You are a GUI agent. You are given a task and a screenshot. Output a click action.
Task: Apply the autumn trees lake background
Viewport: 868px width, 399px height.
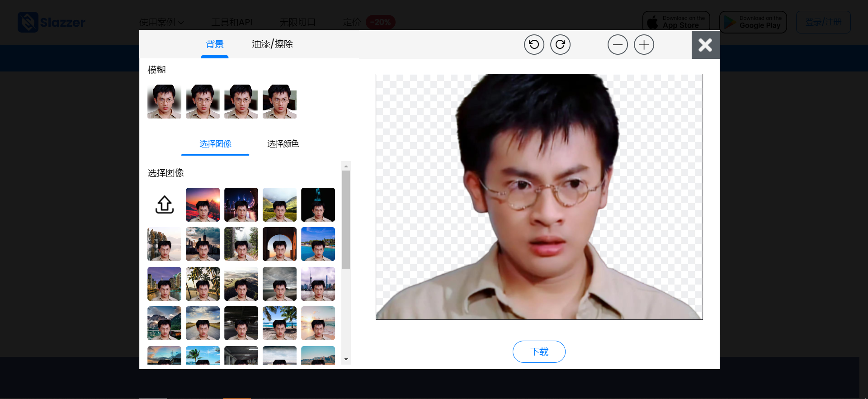click(164, 244)
